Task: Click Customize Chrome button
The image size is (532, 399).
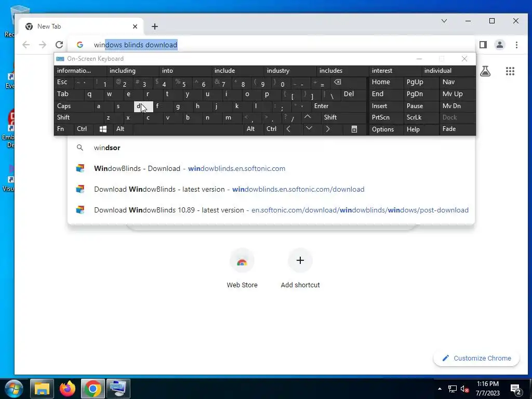Action: pos(476,358)
